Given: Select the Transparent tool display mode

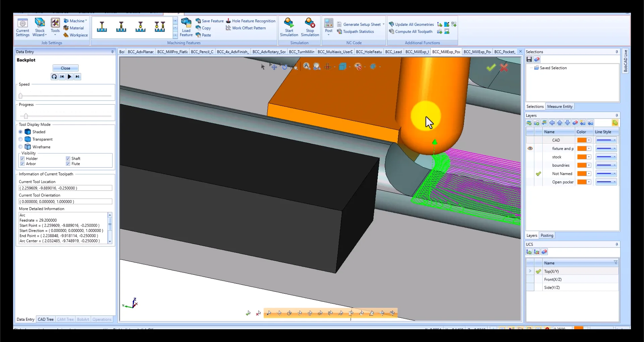Looking at the screenshot, I should pyautogui.click(x=21, y=139).
